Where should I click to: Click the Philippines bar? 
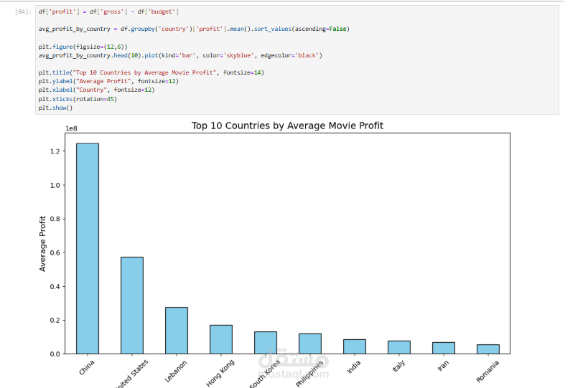point(310,344)
